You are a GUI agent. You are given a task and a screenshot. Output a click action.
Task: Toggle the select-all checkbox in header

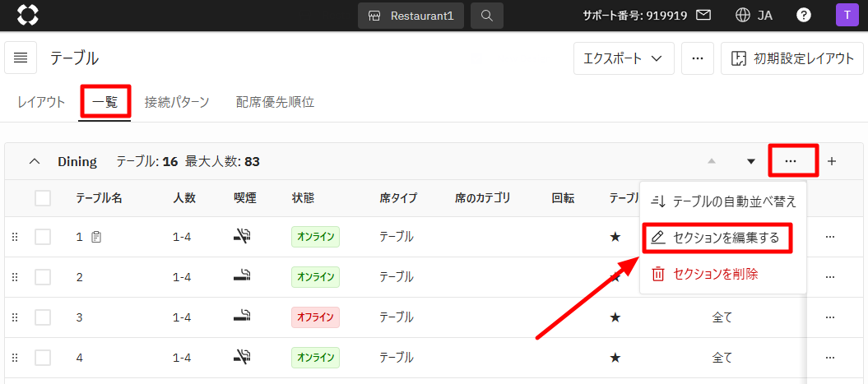click(43, 197)
